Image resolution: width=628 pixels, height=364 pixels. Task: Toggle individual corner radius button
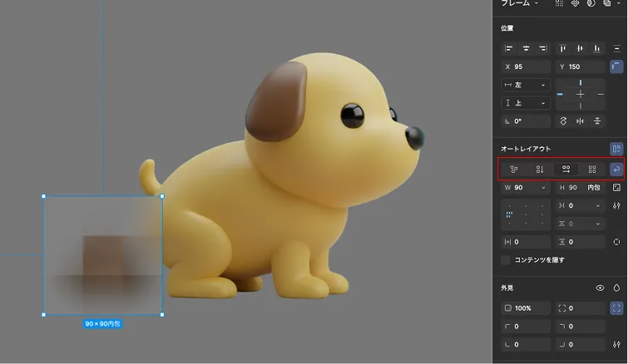pyautogui.click(x=616, y=308)
